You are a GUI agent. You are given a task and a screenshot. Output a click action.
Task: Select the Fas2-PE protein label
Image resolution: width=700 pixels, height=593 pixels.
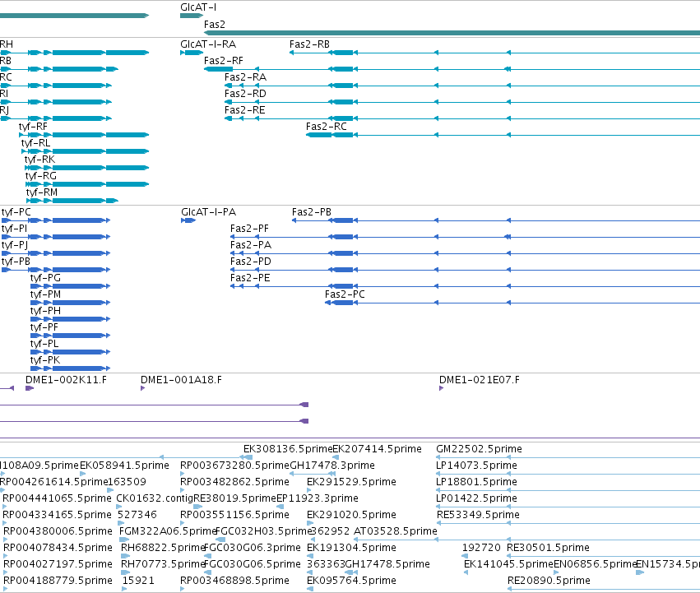(x=250, y=278)
